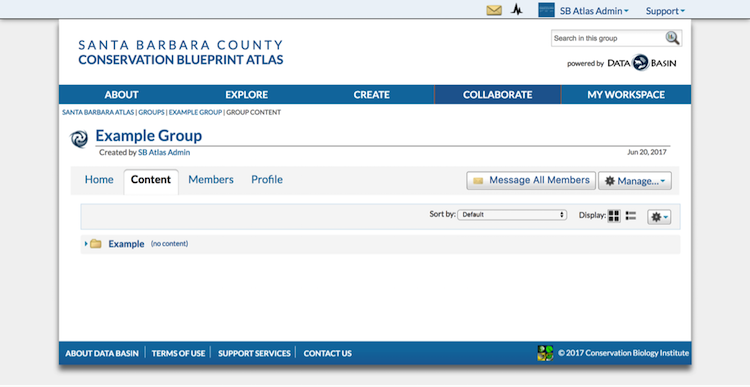Click the activity pulse icon
This screenshot has width=750, height=387.
click(x=517, y=10)
